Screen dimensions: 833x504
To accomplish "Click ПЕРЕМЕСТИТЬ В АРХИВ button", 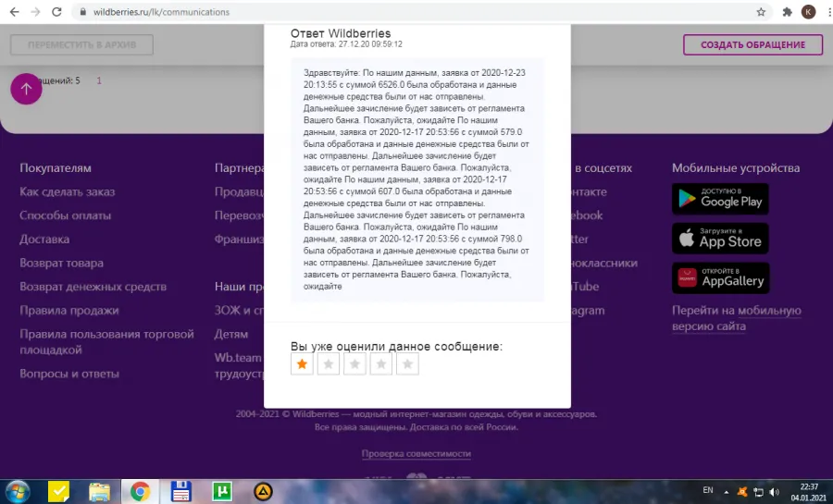I will pos(81,44).
